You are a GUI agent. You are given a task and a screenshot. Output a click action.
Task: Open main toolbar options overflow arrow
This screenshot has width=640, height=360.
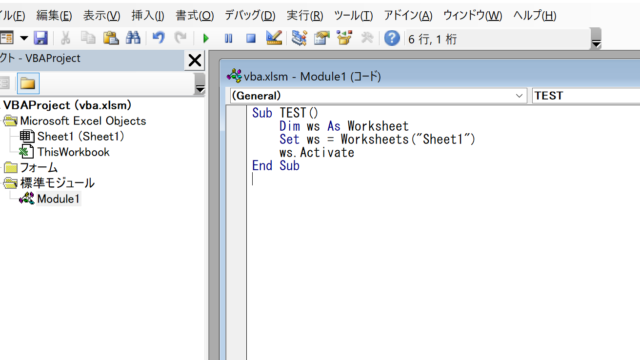tap(596, 39)
